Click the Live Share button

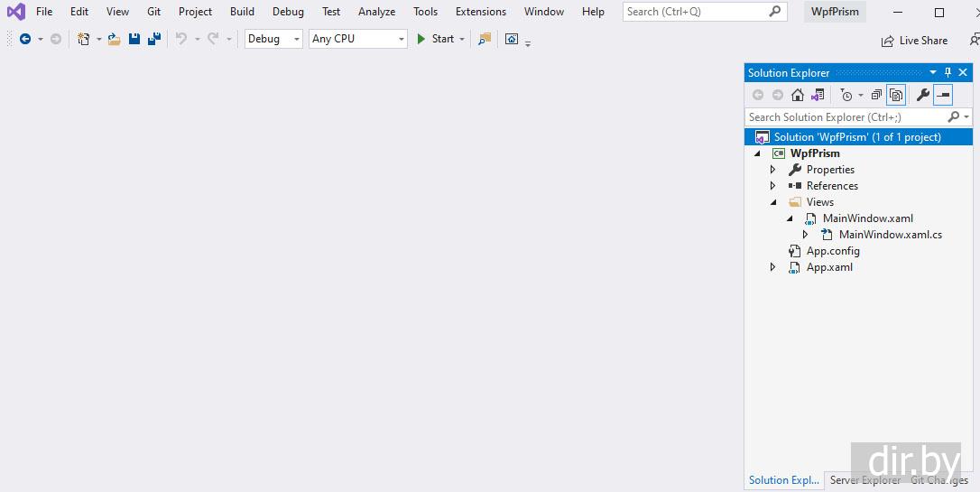pos(914,41)
